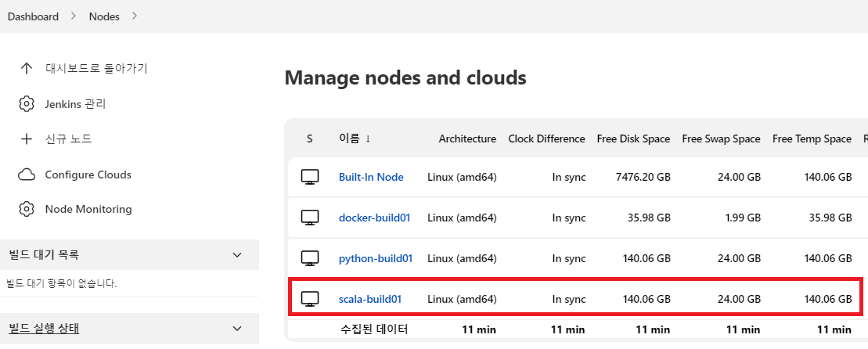
Task: Sort nodes by the 이름 column header
Action: [355, 139]
